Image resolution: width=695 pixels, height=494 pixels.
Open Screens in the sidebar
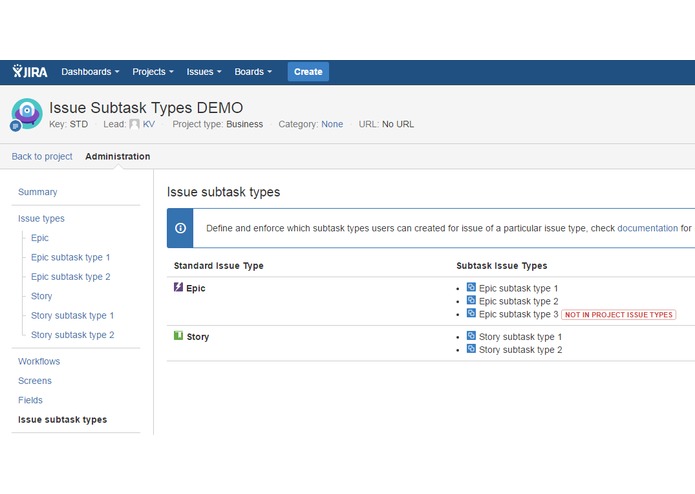tap(35, 381)
